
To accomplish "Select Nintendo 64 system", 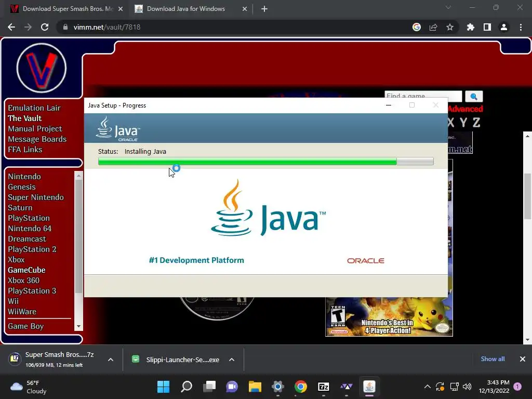I will tap(30, 229).
